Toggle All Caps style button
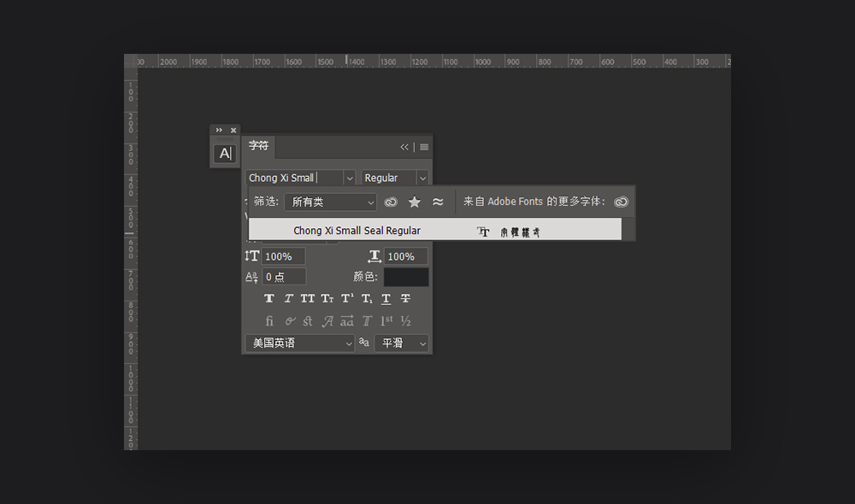The width and height of the screenshot is (855, 504). [308, 299]
